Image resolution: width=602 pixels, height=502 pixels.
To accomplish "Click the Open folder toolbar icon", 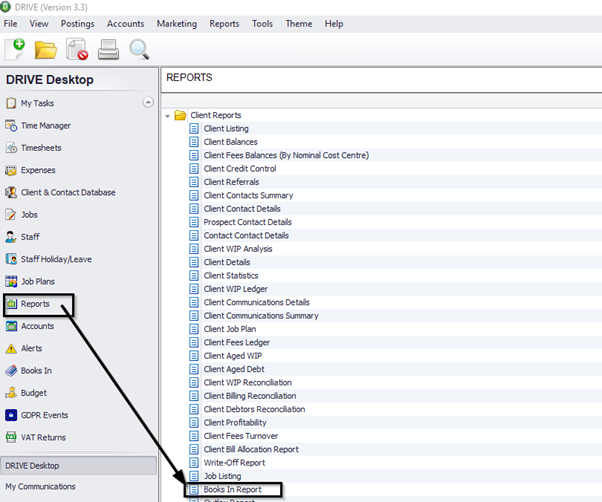I will click(45, 50).
